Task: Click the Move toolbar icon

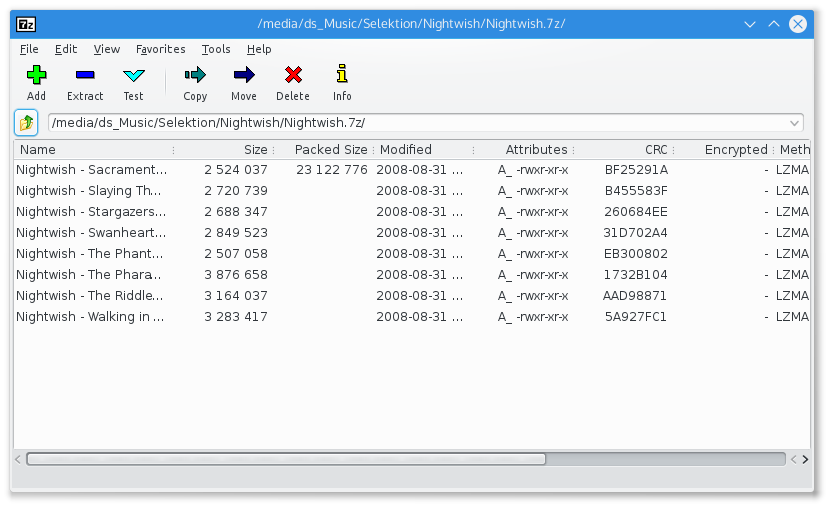Action: pos(243,75)
